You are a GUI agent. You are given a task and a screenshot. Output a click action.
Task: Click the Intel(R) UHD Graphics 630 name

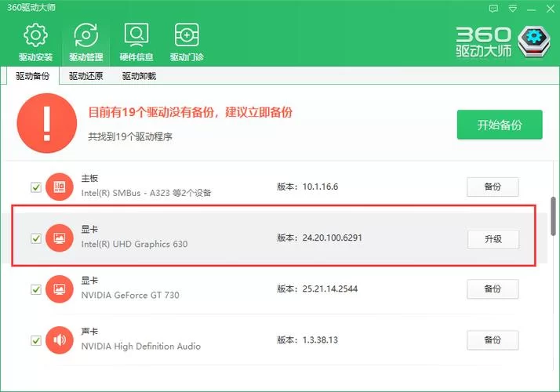click(x=134, y=244)
